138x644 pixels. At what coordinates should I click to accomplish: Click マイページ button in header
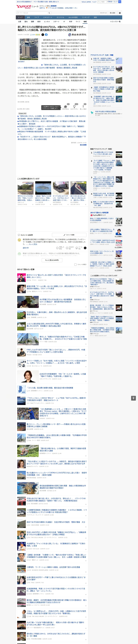pos(103,13)
